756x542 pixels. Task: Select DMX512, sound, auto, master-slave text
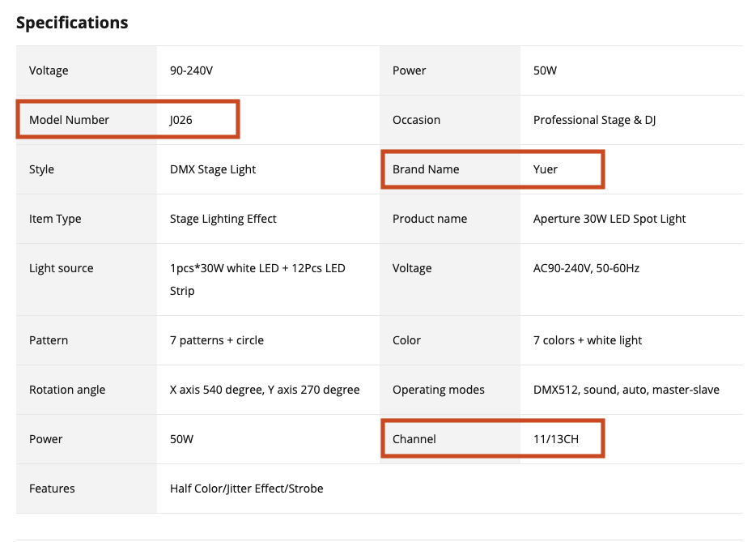[626, 390]
